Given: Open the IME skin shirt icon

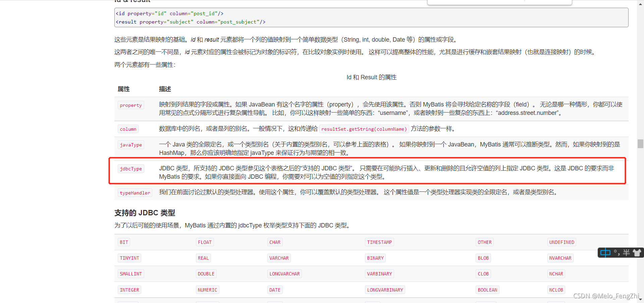Looking at the screenshot, I should click(x=637, y=253).
